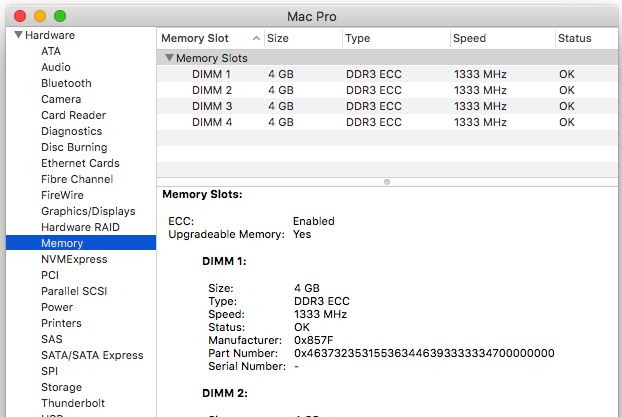Sort by Size column header
Screen dimensions: 622x417
[x=278, y=38]
